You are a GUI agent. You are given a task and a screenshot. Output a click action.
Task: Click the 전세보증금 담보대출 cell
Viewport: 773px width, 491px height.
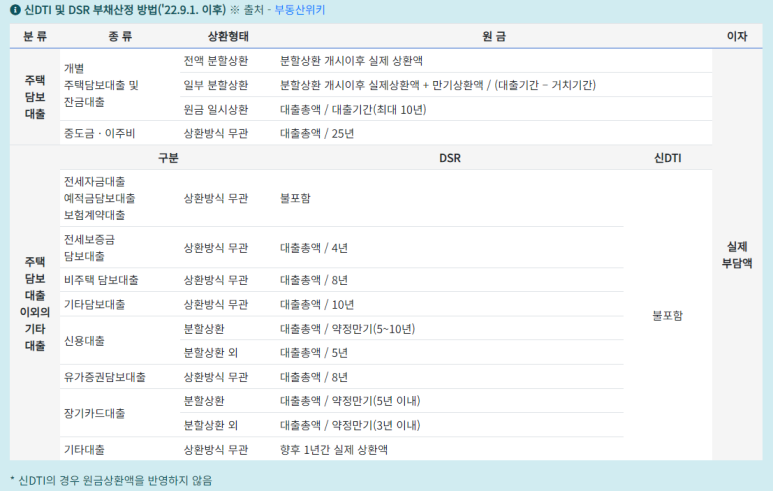coord(89,247)
